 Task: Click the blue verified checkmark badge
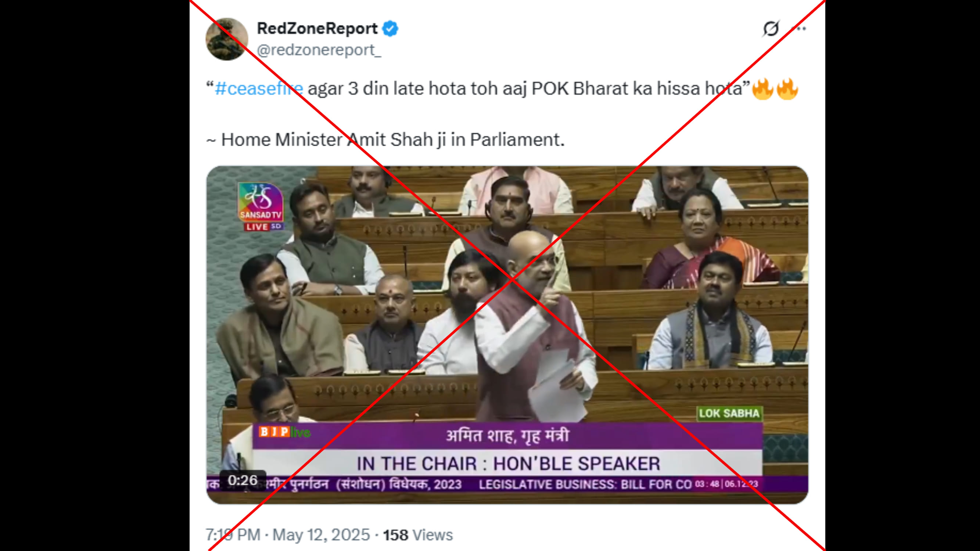pos(390,29)
